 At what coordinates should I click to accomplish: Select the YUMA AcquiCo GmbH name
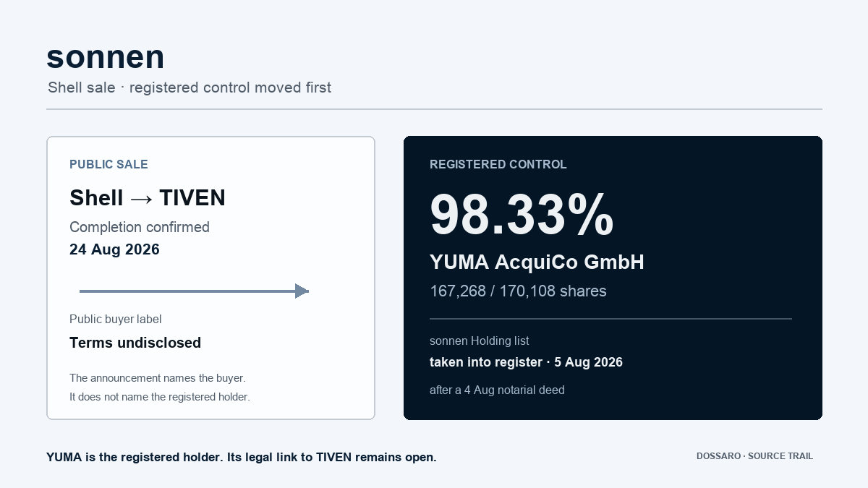pyautogui.click(x=537, y=262)
